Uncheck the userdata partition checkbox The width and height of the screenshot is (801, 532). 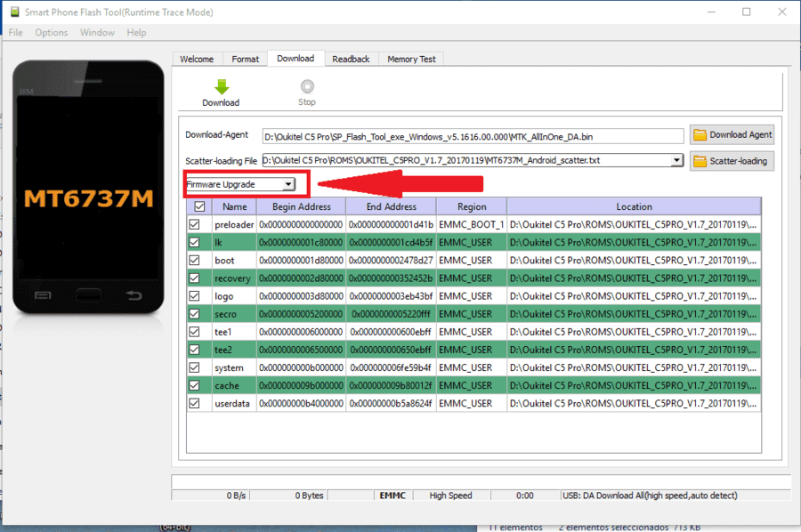[x=194, y=403]
